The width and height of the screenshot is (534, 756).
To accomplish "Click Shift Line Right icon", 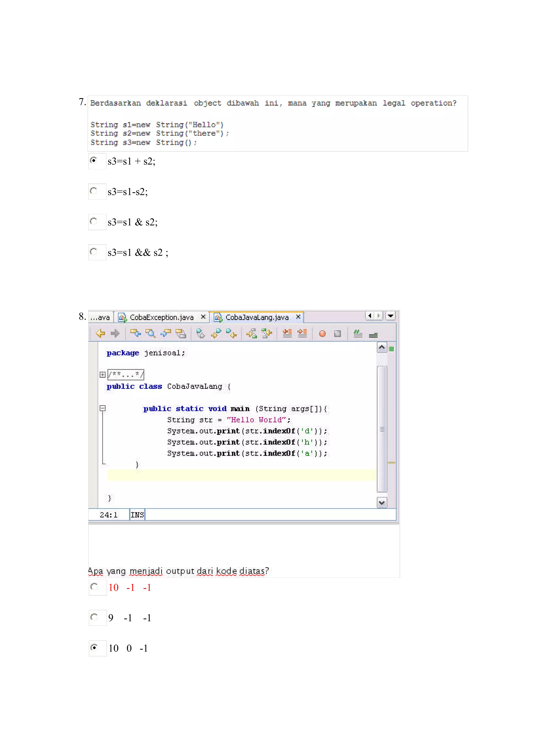I will (302, 333).
